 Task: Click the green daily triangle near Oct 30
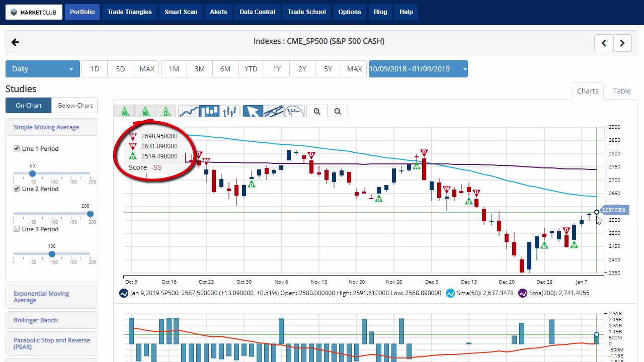pyautogui.click(x=252, y=185)
